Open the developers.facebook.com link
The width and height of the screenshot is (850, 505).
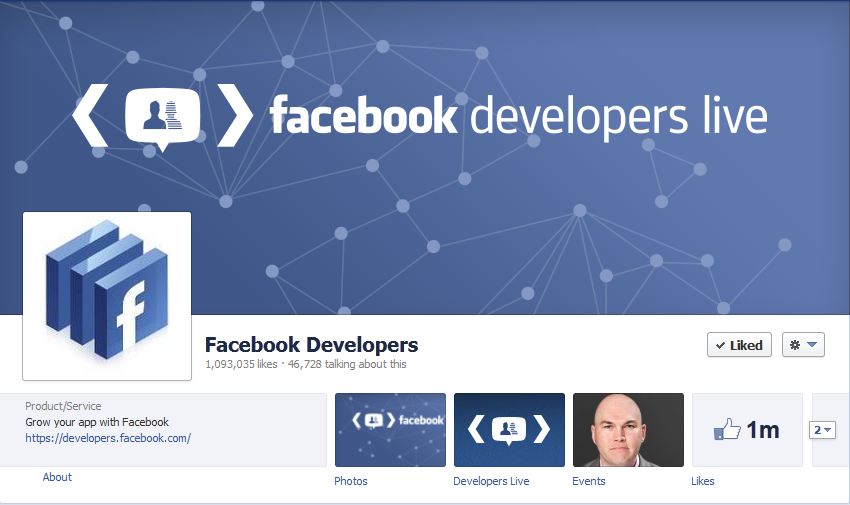coord(108,438)
